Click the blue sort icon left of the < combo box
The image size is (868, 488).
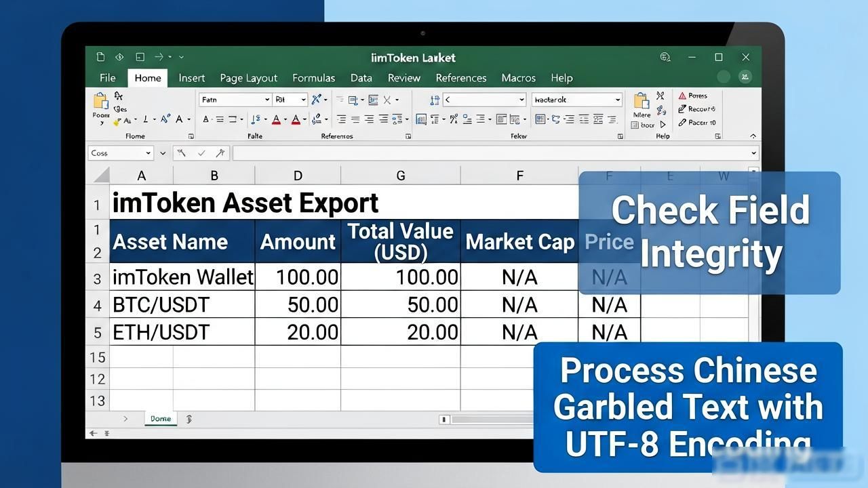[x=435, y=100]
